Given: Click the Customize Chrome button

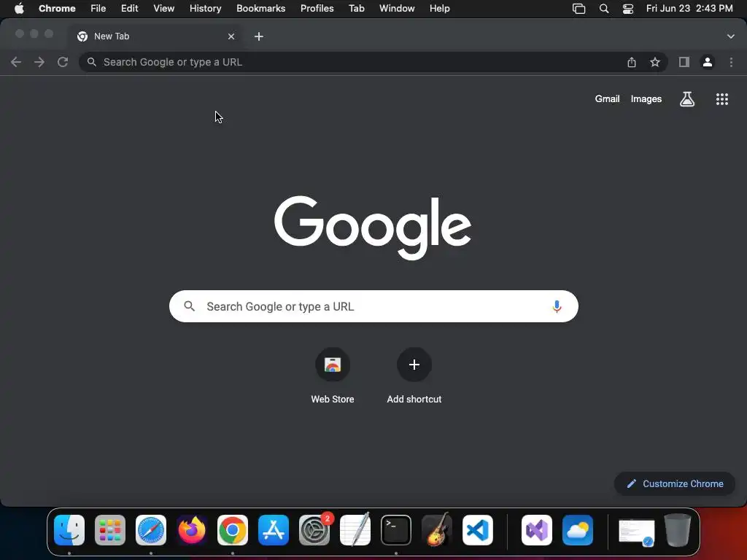Looking at the screenshot, I should tap(675, 484).
